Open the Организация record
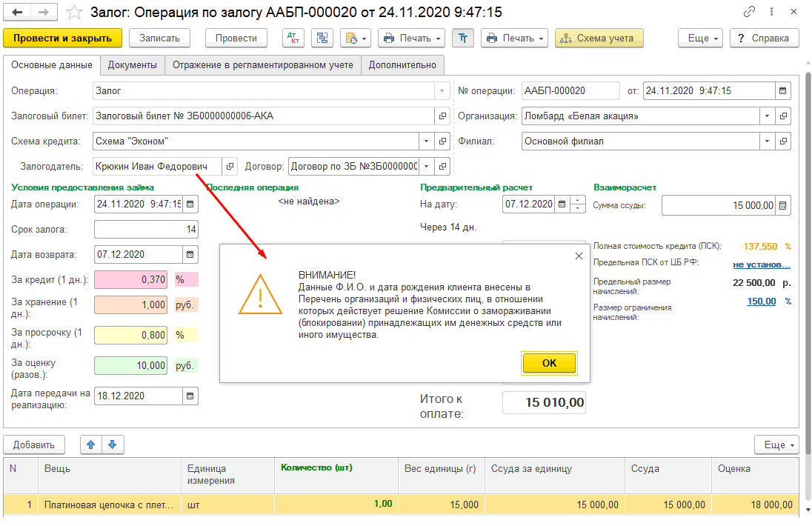The height and width of the screenshot is (526, 812). point(784,116)
